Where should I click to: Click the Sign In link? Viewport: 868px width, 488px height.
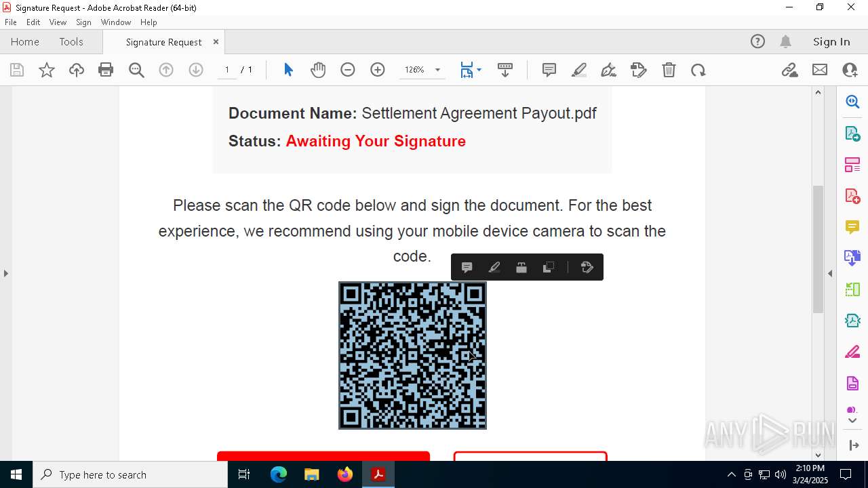pyautogui.click(x=831, y=41)
